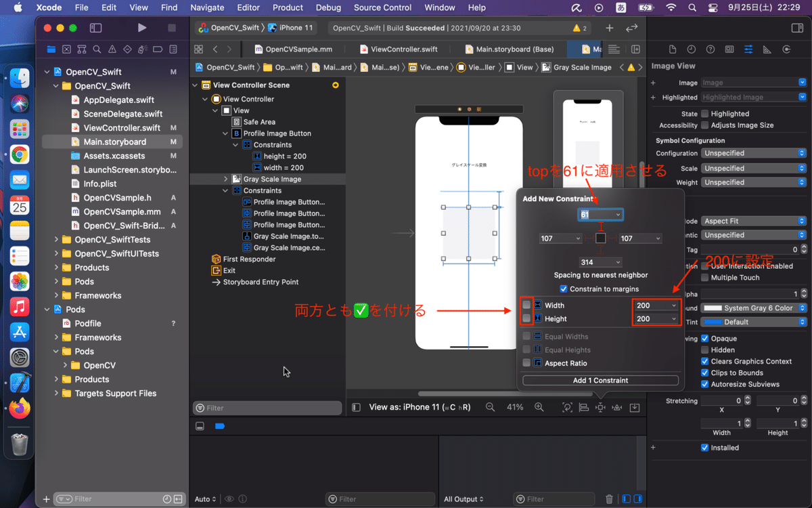
Task: Toggle the navigator sidebar in the Xcode toolbar
Action: pos(95,28)
